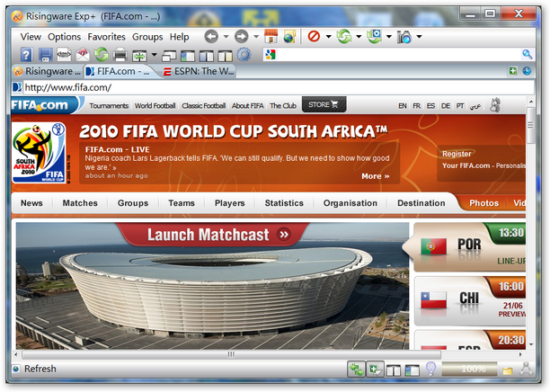The width and height of the screenshot is (550, 392).
Task: Click the blue clock icon beside tabs
Action: [x=527, y=71]
